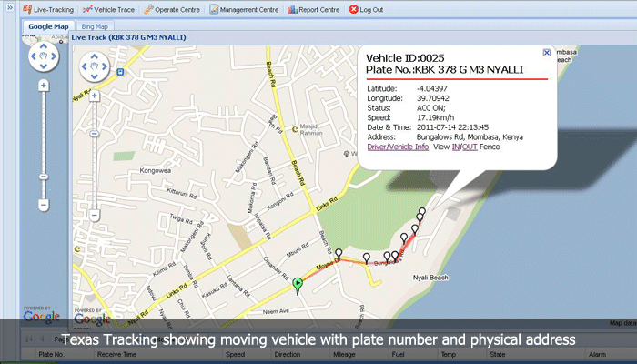637x364 pixels.
Task: Click the Kongowea map label
Action: [x=156, y=171]
